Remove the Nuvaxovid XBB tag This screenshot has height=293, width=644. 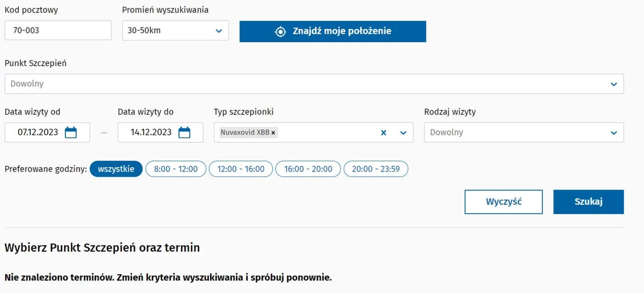click(273, 133)
